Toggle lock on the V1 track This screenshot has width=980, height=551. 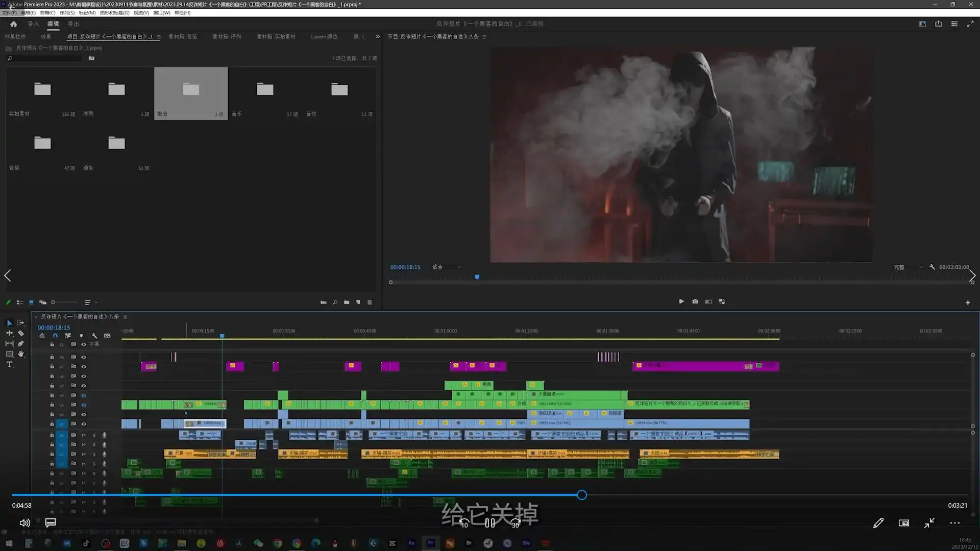coord(52,424)
